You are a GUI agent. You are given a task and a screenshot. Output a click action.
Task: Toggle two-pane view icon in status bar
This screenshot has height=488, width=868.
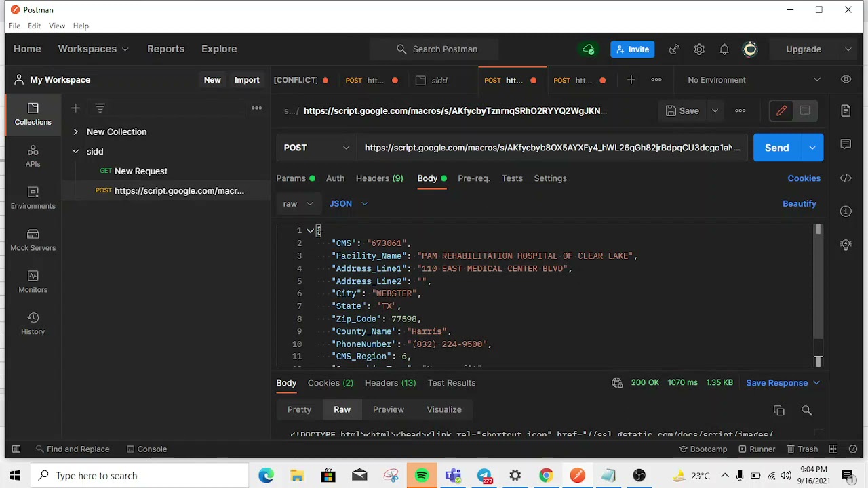click(x=833, y=449)
